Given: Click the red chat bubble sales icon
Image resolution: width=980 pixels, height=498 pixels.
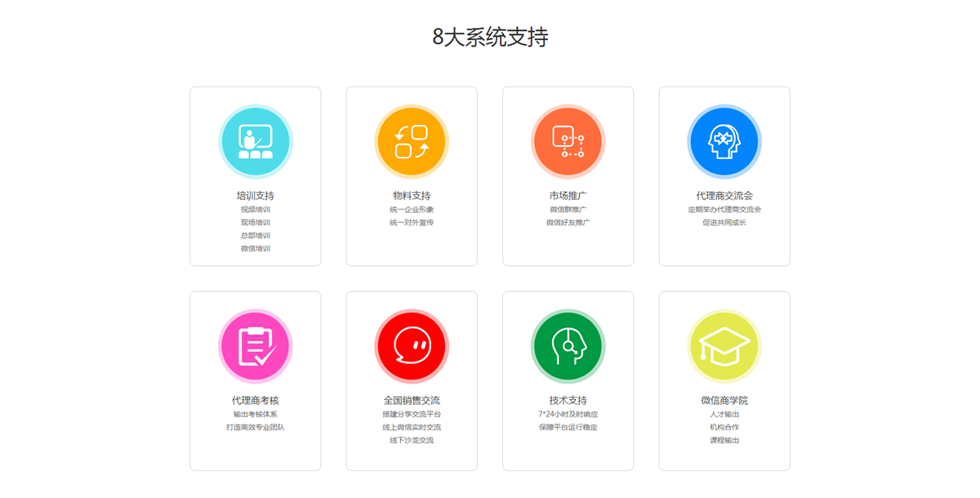Looking at the screenshot, I should point(412,346).
